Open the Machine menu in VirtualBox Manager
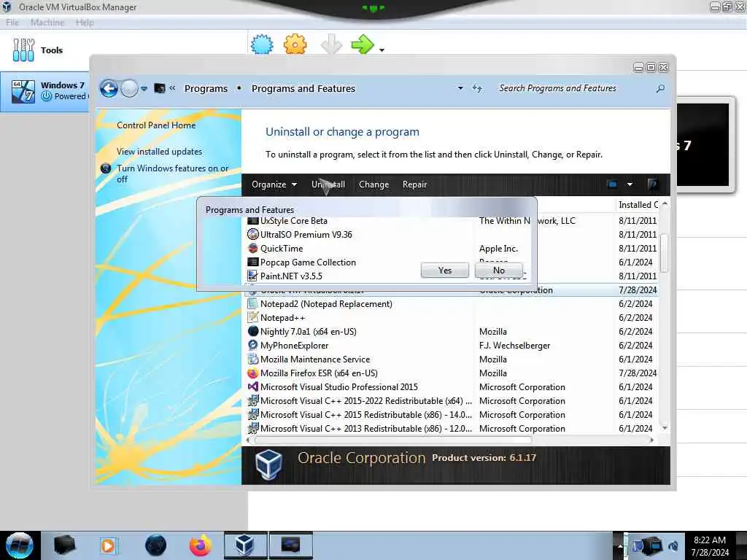The width and height of the screenshot is (747, 560). coord(47,23)
